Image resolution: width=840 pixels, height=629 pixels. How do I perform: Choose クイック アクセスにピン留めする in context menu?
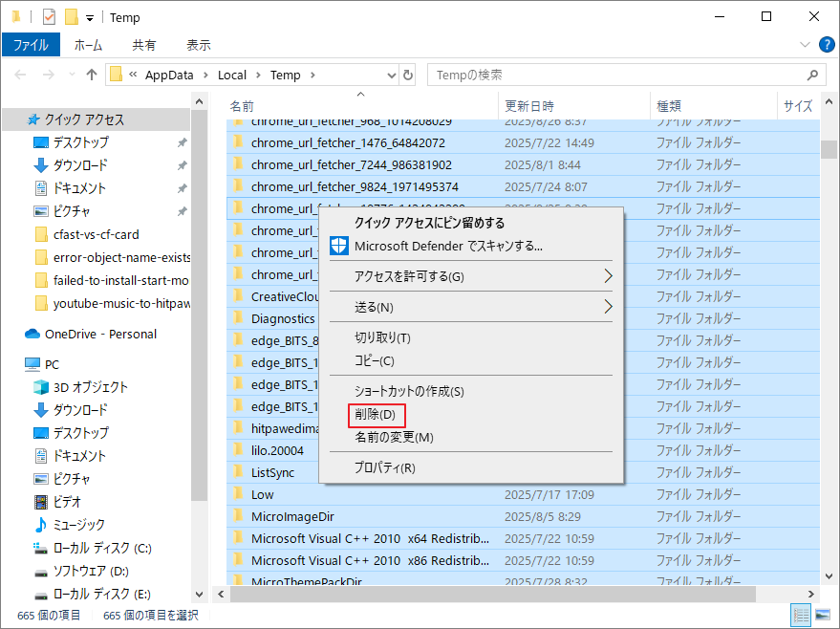click(471, 223)
